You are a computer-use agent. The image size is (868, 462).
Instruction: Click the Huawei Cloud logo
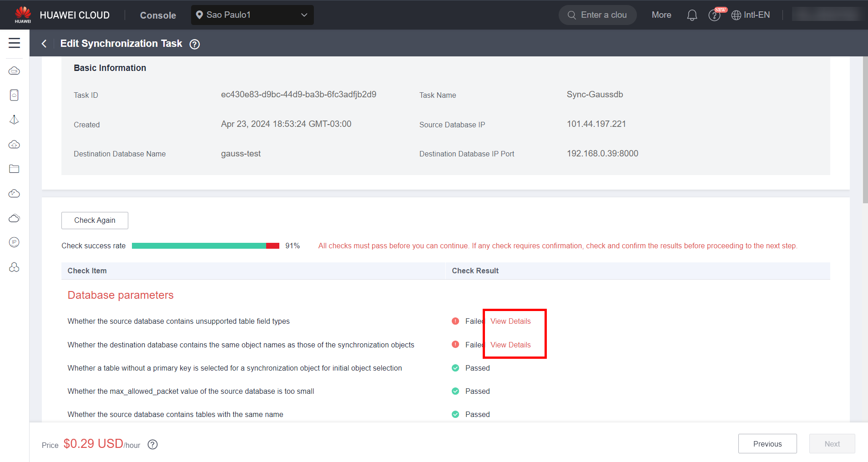[x=23, y=15]
